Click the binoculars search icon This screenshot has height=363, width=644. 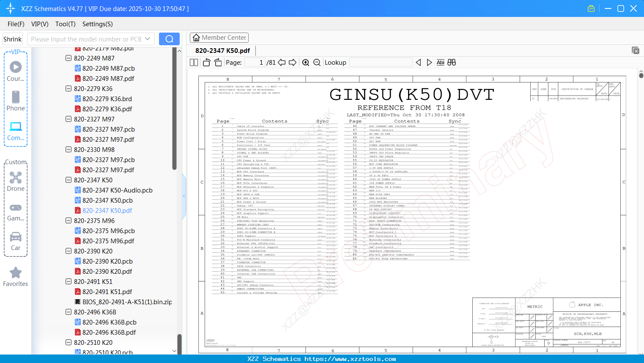pyautogui.click(x=452, y=63)
